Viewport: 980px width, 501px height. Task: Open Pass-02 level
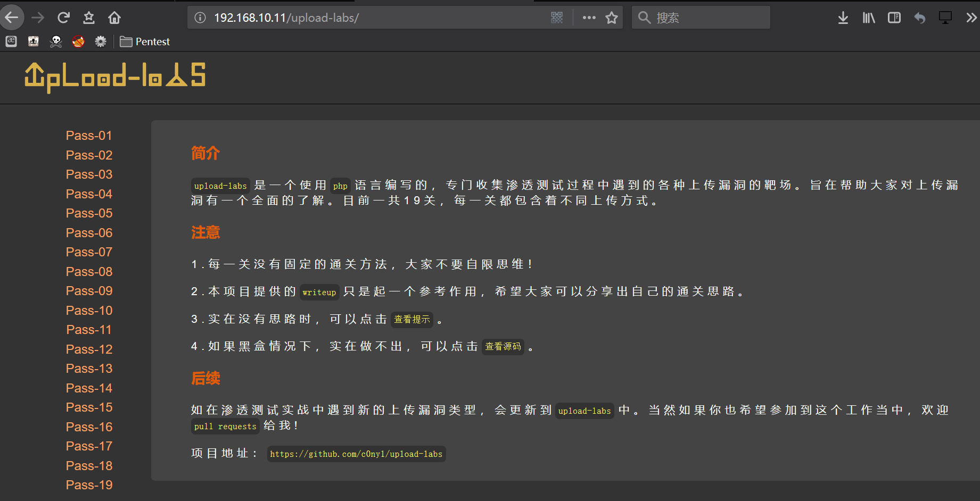point(89,155)
